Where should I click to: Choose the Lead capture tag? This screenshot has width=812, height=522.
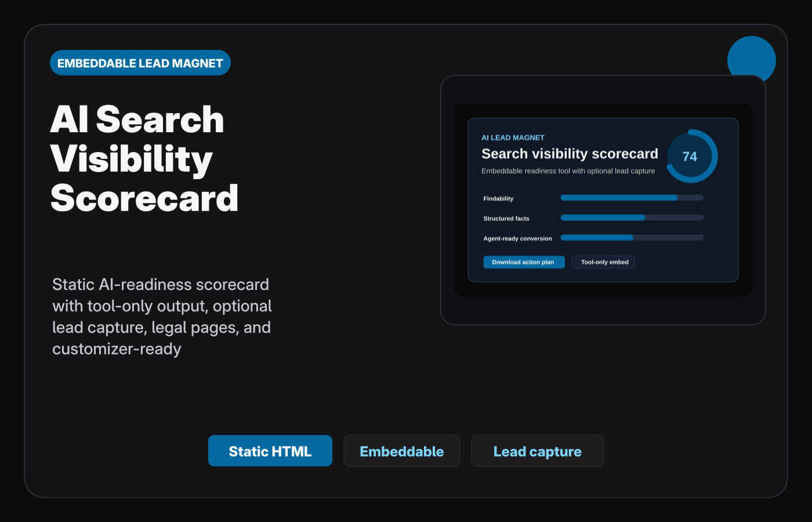click(538, 451)
